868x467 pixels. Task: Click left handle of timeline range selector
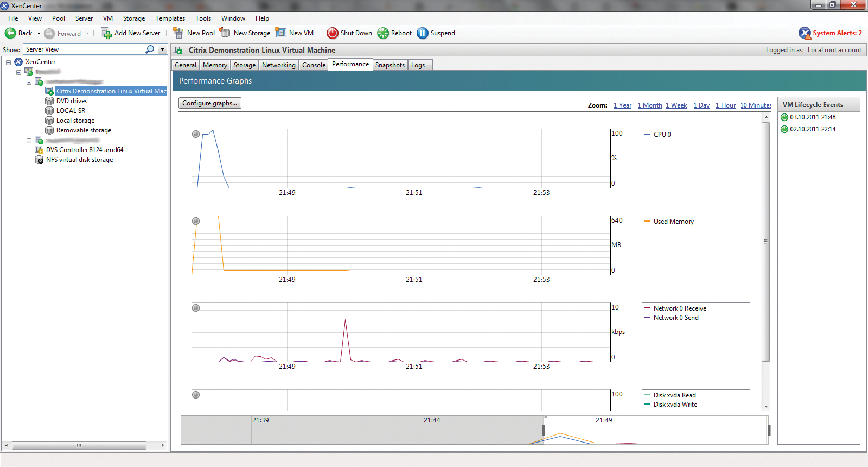click(x=544, y=430)
